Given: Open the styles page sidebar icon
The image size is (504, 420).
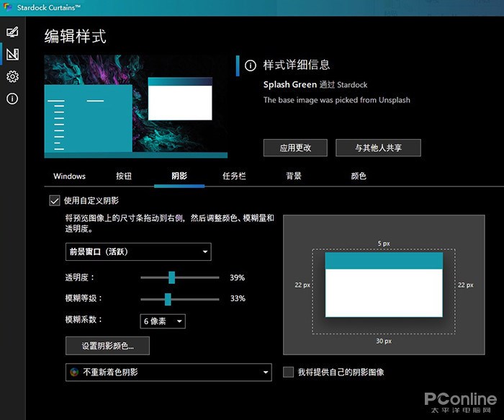Looking at the screenshot, I should (x=12, y=32).
